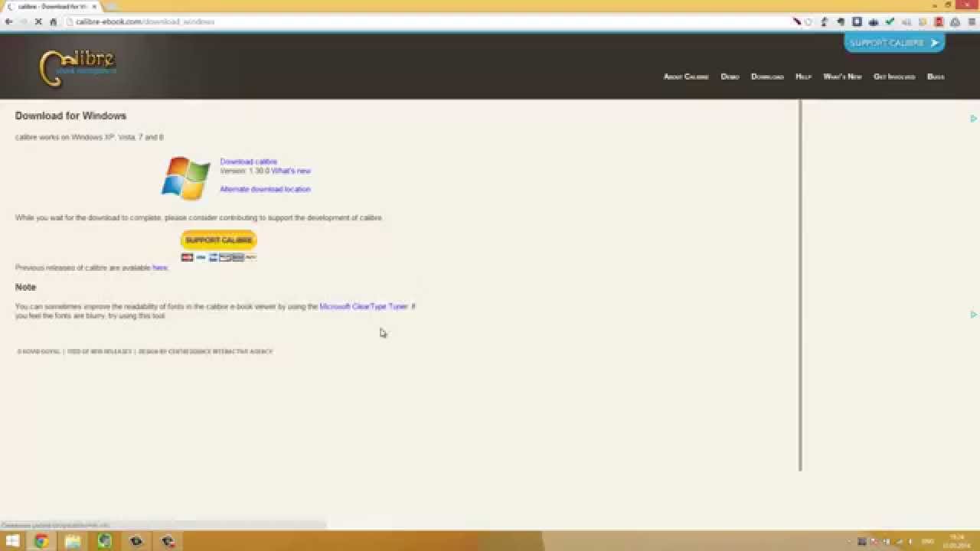Click the Note heading text
This screenshot has height=551, width=980.
click(x=25, y=287)
